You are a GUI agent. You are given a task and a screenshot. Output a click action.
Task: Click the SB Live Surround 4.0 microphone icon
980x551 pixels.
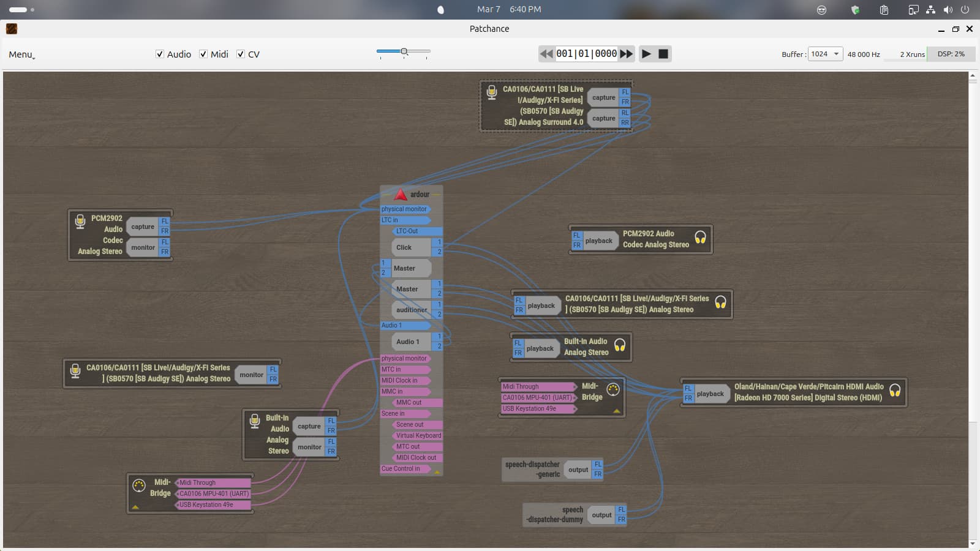coord(491,92)
